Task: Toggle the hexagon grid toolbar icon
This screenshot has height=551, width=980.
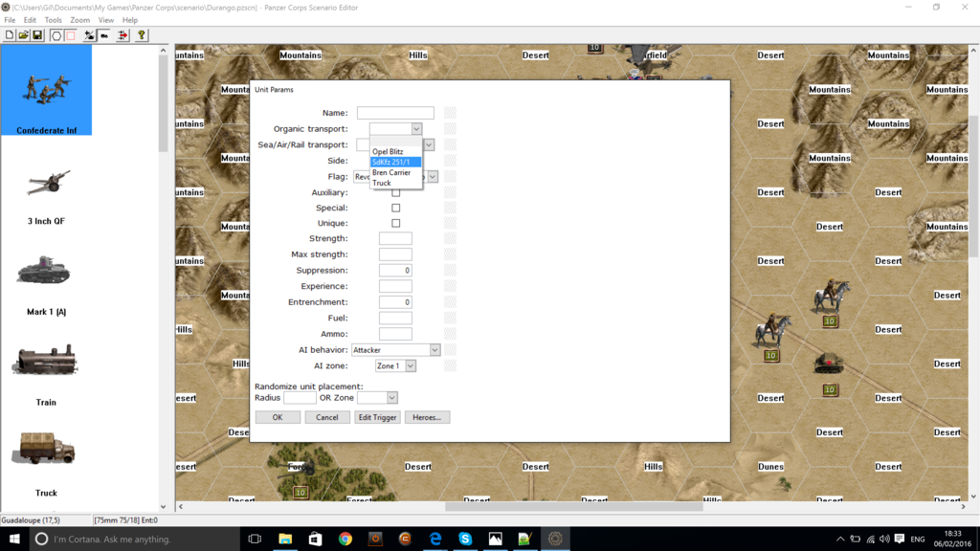Action: tap(56, 35)
